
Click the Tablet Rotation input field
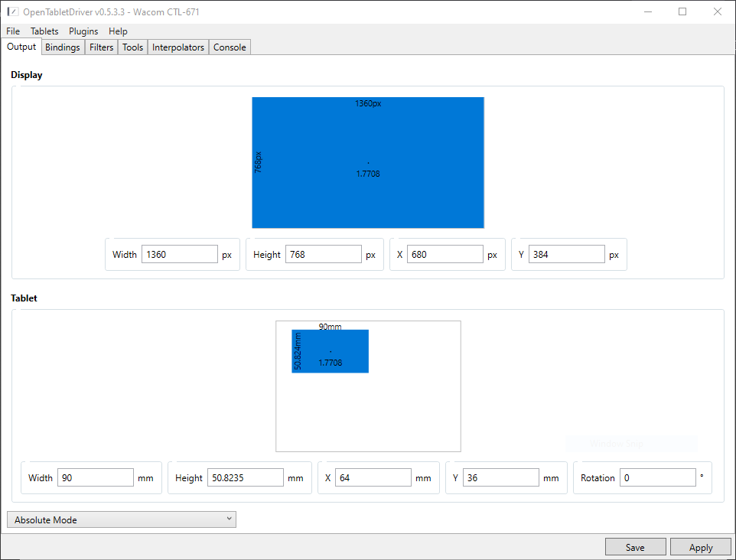tap(658, 478)
